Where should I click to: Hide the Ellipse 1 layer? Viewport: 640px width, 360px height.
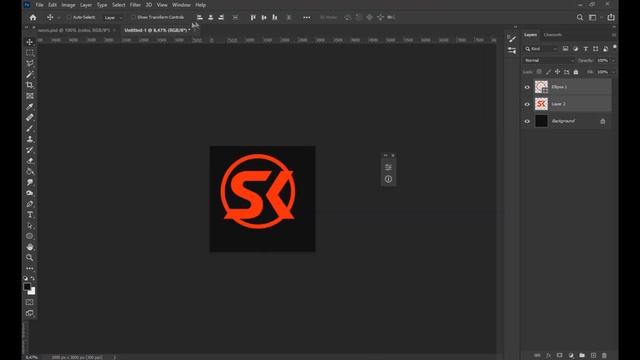pyautogui.click(x=527, y=87)
